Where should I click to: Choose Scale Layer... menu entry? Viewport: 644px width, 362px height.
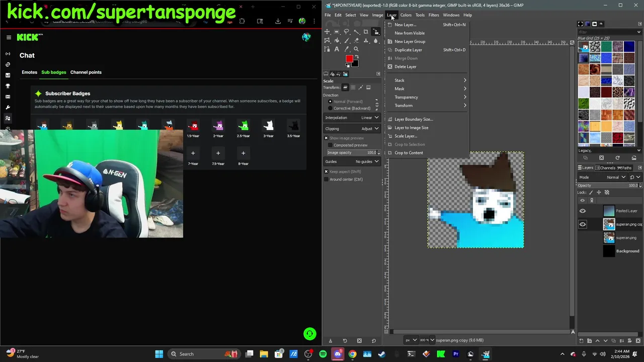tap(428, 136)
